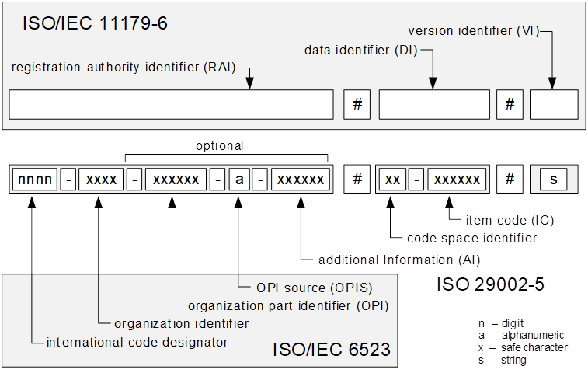The image size is (588, 373).
Task: Click the 'optional' bracket label
Action: (x=219, y=145)
